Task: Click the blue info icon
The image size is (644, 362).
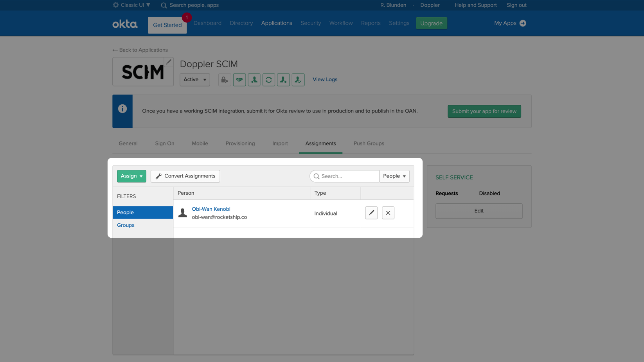Action: pos(122,109)
